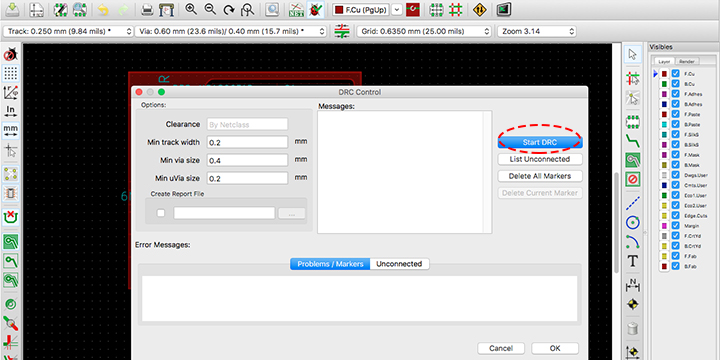Select the keepout area tool
Screen dimensions: 720x360
(633, 179)
